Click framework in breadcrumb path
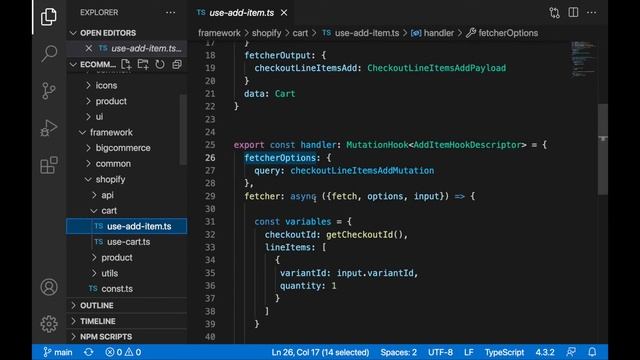 (x=219, y=33)
